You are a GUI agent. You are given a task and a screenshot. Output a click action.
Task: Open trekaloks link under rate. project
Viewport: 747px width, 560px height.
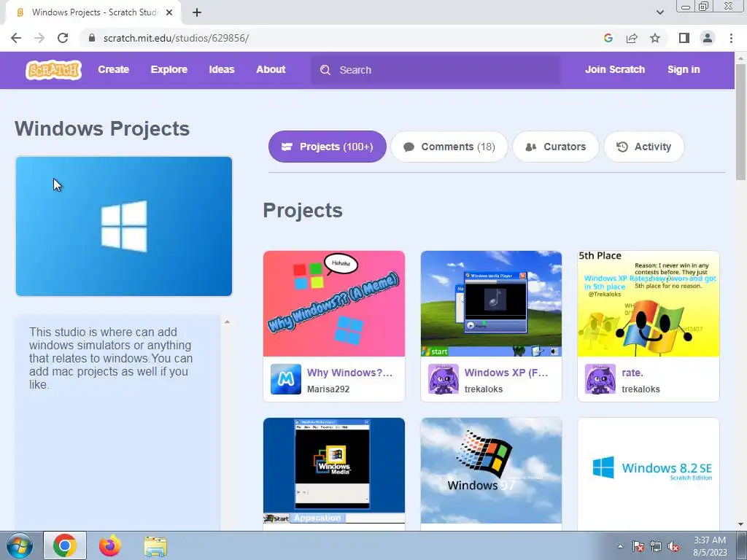point(640,389)
